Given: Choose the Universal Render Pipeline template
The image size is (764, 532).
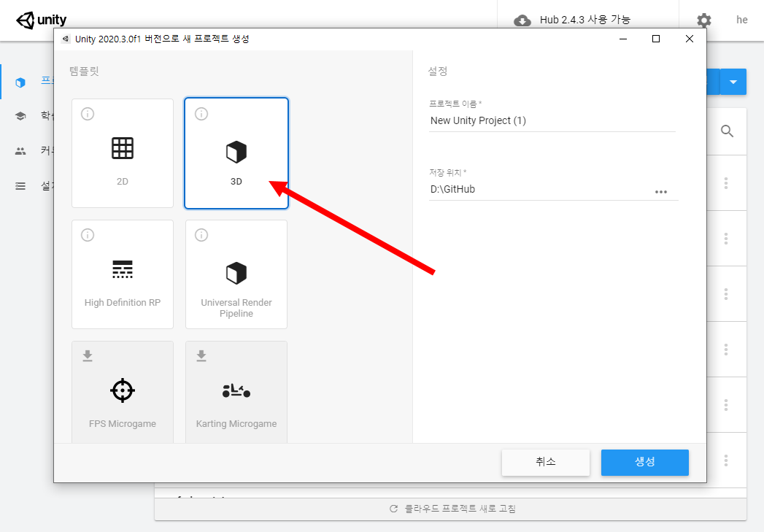Looking at the screenshot, I should tap(236, 274).
